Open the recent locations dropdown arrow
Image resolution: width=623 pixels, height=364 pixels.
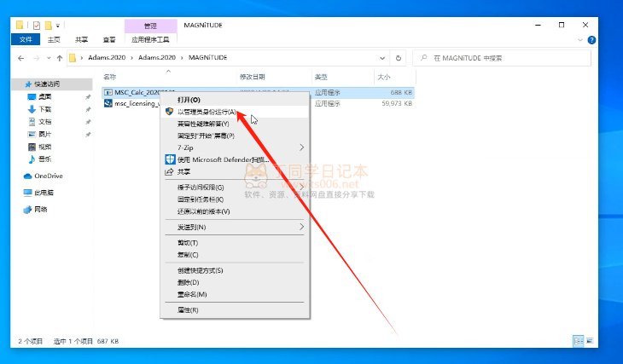(49, 58)
